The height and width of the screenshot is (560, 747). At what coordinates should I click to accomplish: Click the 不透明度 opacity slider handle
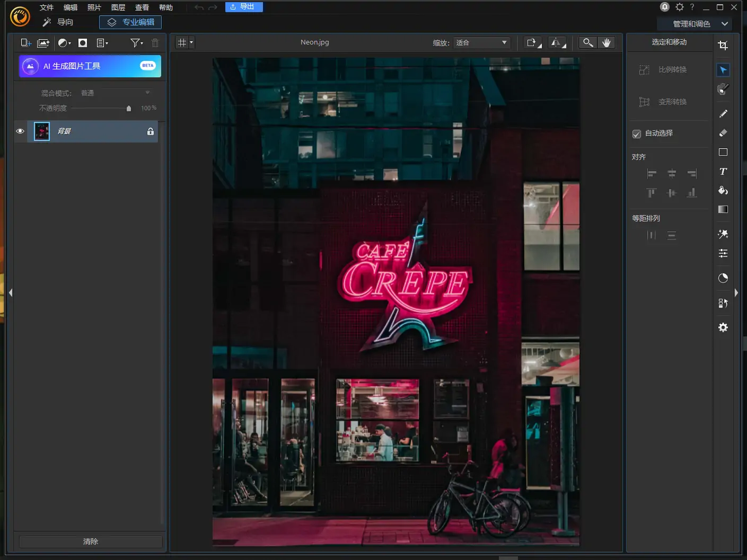(129, 109)
